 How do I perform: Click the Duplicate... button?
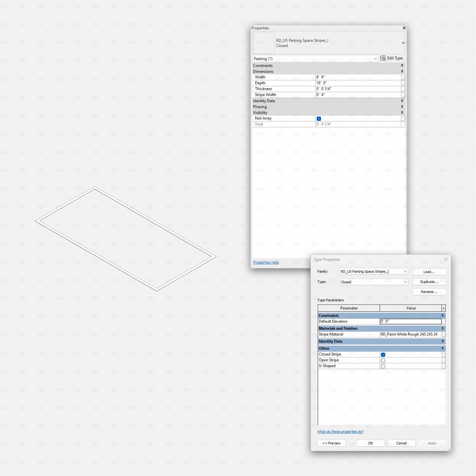click(x=429, y=282)
